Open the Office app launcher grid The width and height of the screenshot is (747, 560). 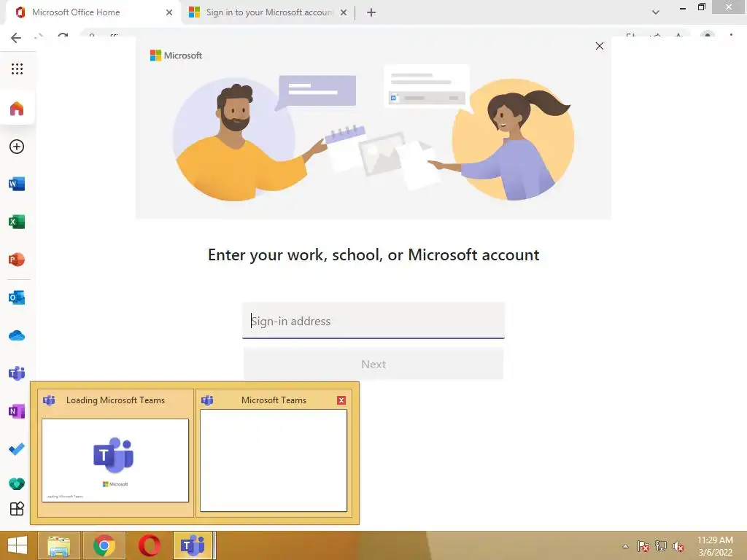pyautogui.click(x=18, y=69)
